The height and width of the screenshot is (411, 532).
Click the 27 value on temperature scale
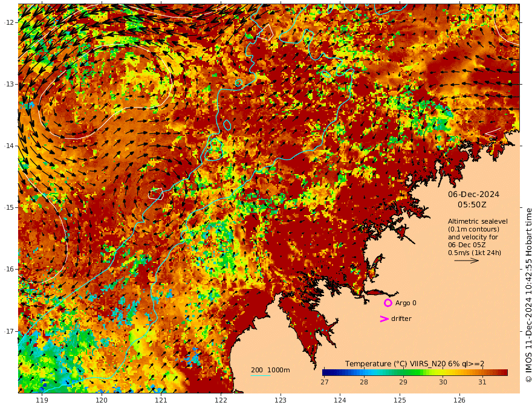point(325,382)
